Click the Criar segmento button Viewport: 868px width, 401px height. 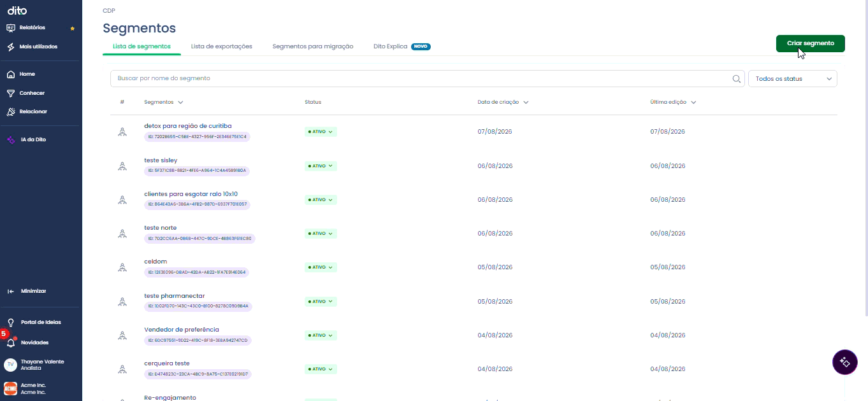(811, 43)
